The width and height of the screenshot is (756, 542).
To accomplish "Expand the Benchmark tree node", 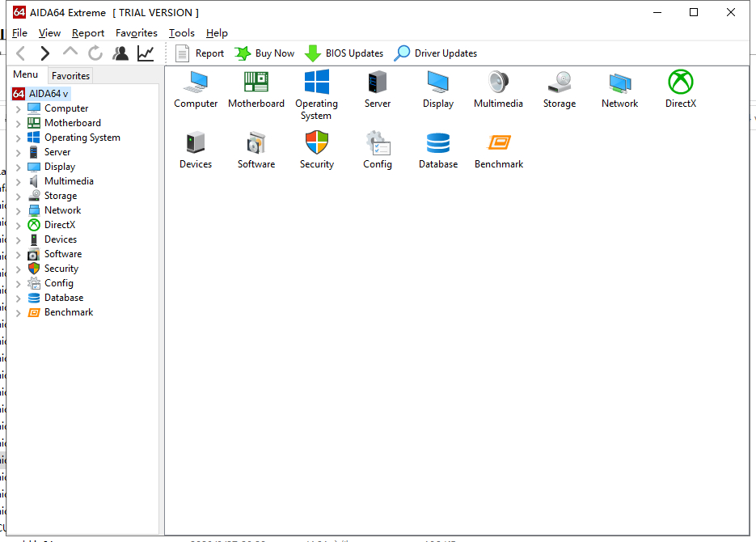I will (19, 313).
